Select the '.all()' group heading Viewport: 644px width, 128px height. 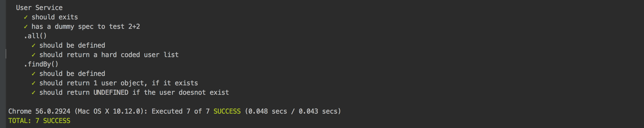pos(35,36)
